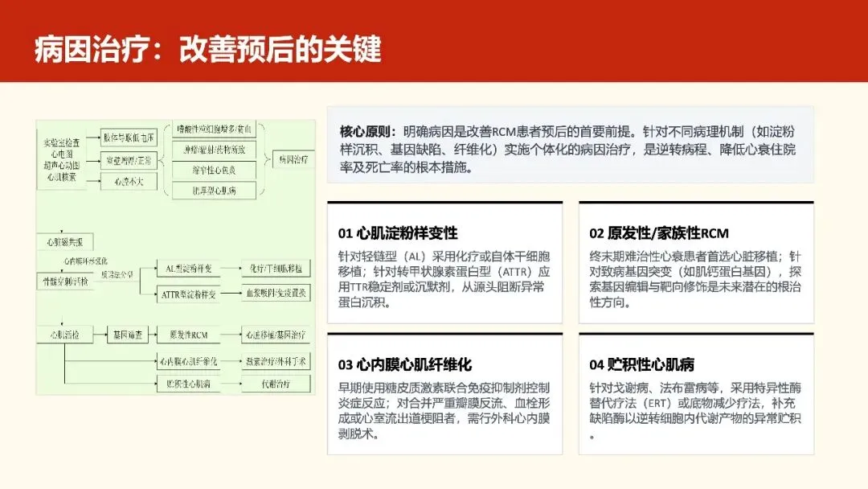Image resolution: width=868 pixels, height=489 pixels.
Task: Click the flowchart box 心内膜心肌纤维化
Action: 189,361
